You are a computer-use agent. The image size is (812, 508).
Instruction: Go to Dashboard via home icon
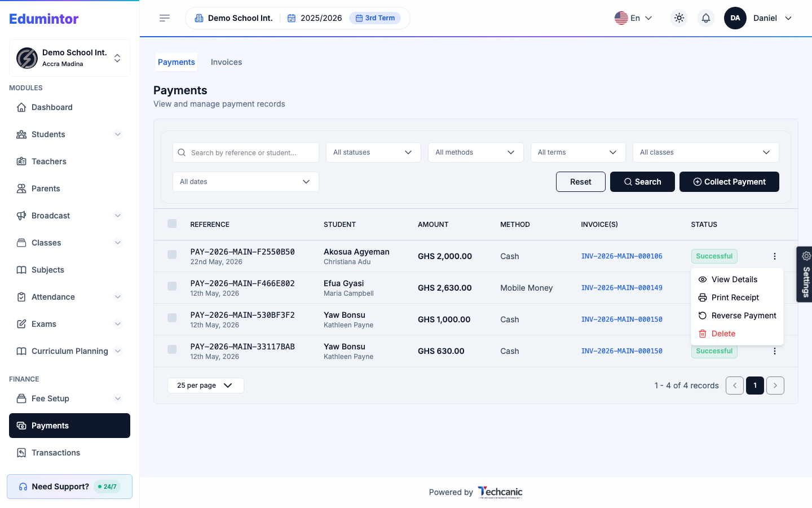tap(69, 107)
